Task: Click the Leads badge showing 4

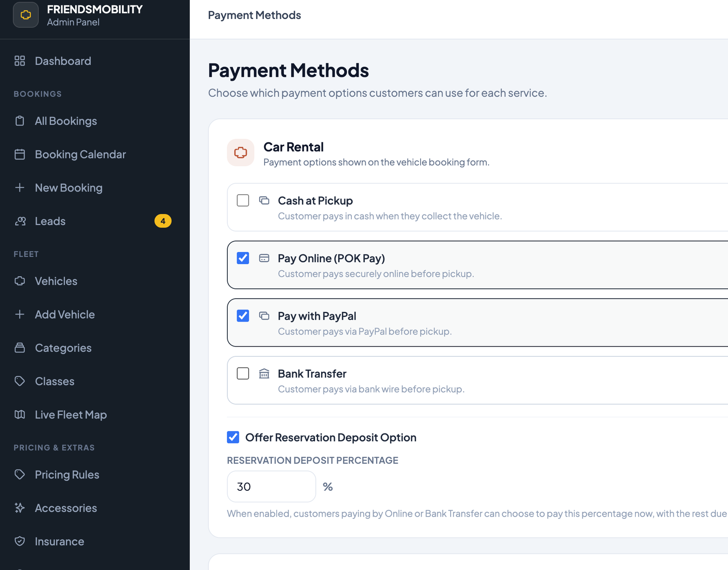Action: [163, 221]
